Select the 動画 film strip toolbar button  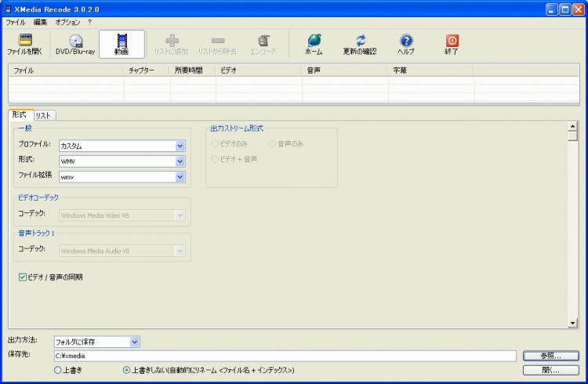point(122,44)
